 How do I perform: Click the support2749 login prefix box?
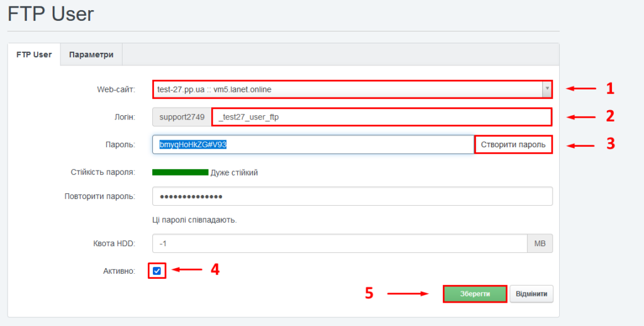tap(182, 117)
